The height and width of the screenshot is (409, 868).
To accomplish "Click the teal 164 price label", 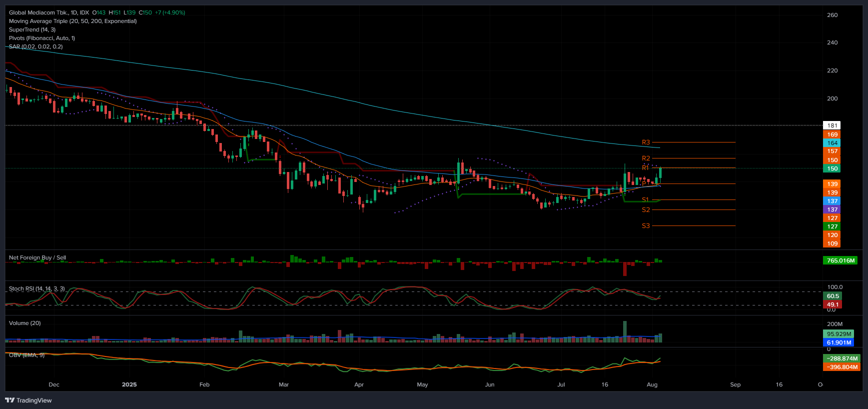I will coord(832,143).
